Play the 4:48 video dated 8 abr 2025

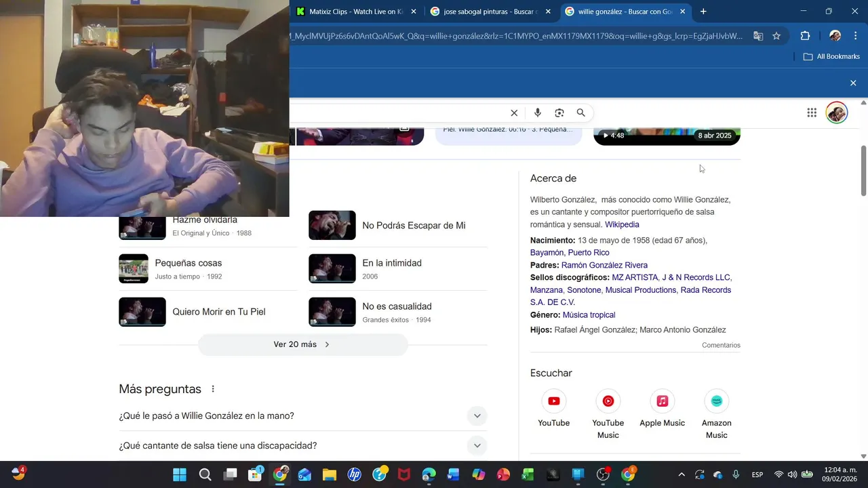667,136
